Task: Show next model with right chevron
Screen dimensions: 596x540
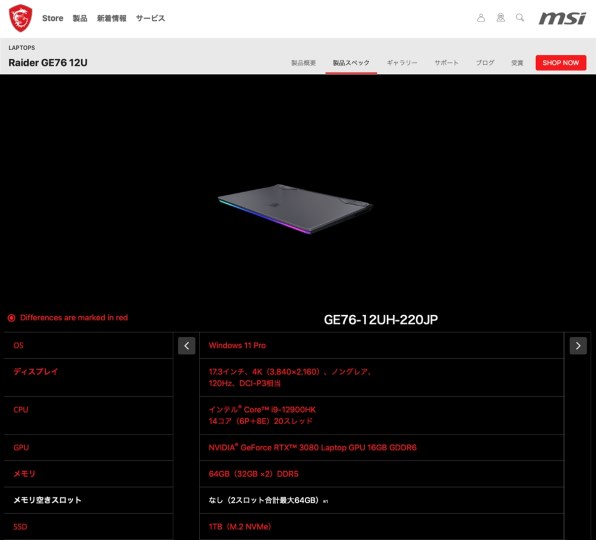Action: (x=578, y=345)
